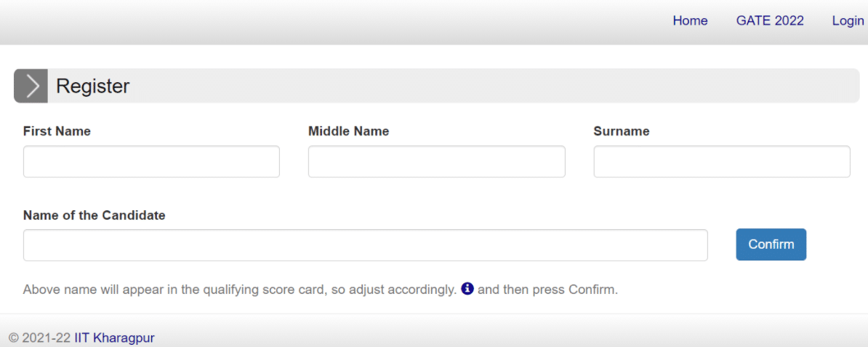The height and width of the screenshot is (347, 868).
Task: Open the IIT Kharagpur footer link
Action: pyautogui.click(x=115, y=338)
